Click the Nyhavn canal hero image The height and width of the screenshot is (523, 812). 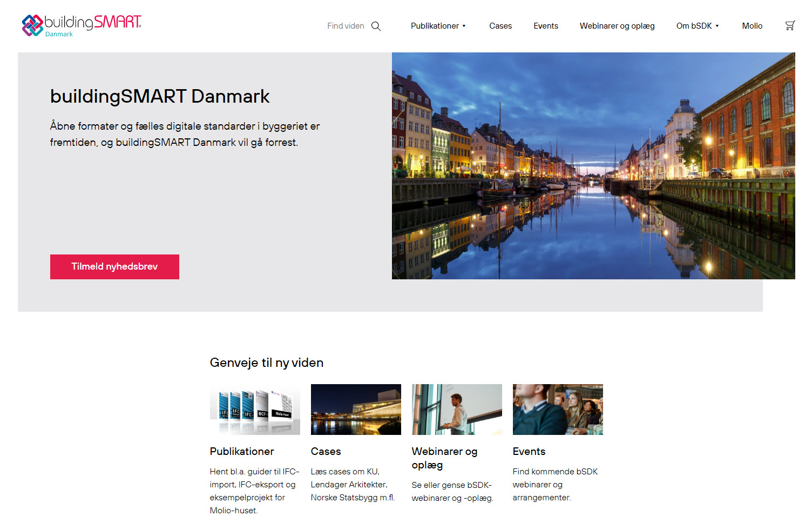tap(593, 165)
